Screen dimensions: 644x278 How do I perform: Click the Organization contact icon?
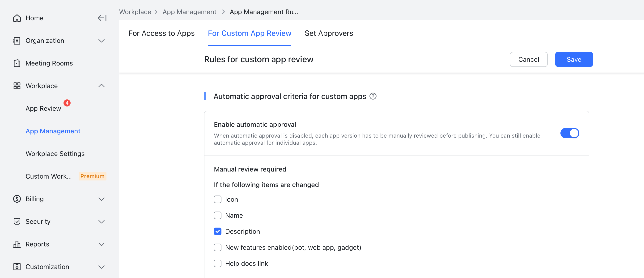(x=17, y=41)
